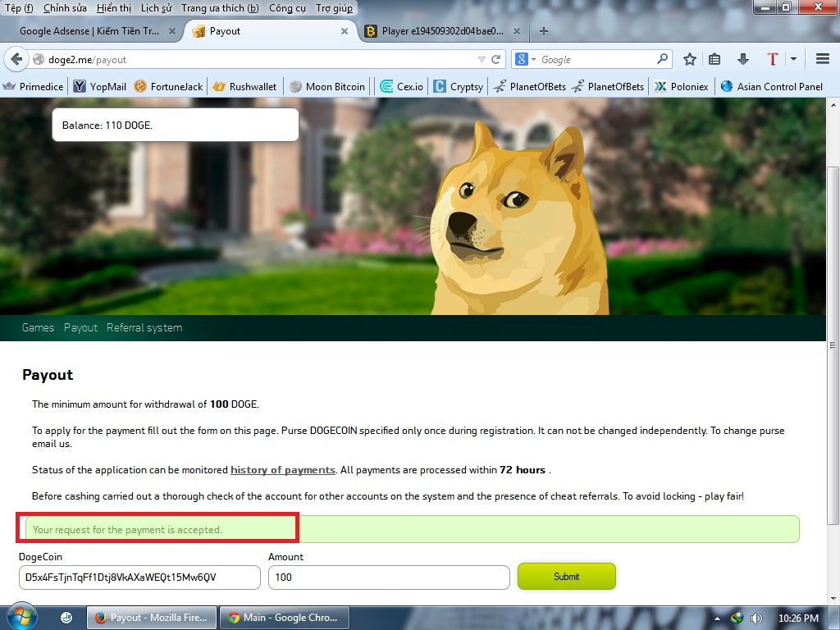
Task: Open the Trang ưa thích menu
Action: click(220, 8)
